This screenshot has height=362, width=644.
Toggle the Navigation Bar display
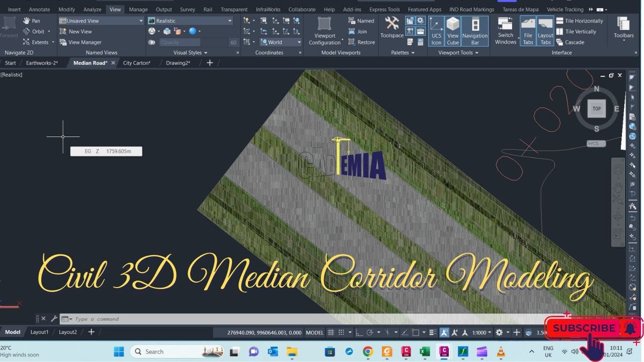(475, 31)
